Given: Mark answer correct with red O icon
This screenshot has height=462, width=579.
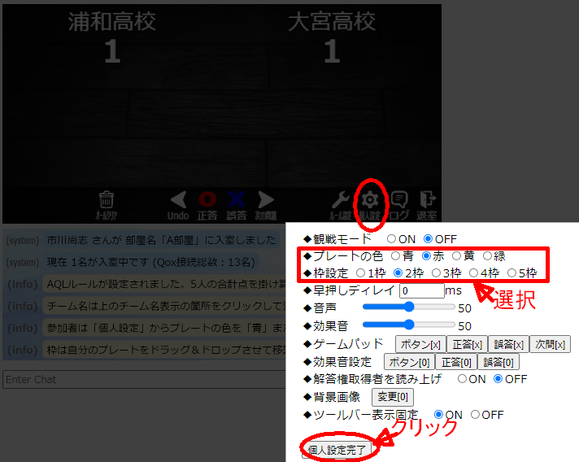Looking at the screenshot, I should [x=208, y=199].
